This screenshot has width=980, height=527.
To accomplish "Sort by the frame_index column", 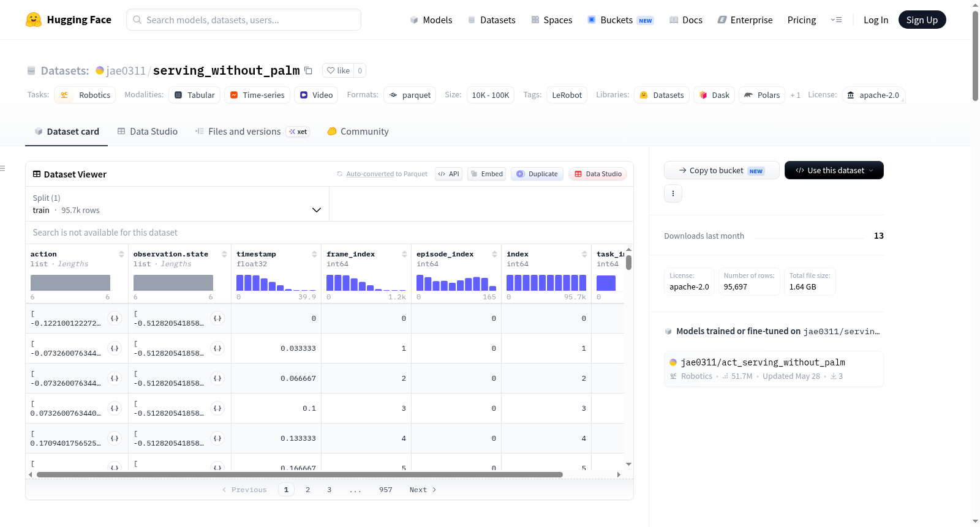I will (404, 254).
